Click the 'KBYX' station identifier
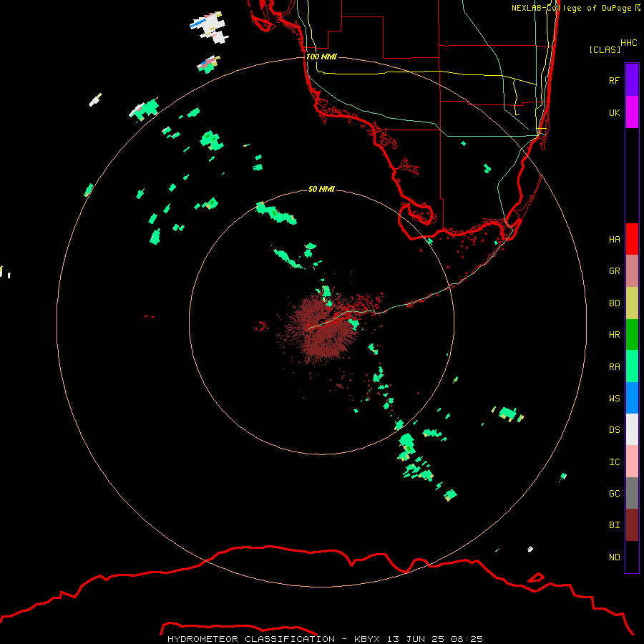Image resolution: width=644 pixels, height=644 pixels. 367,639
